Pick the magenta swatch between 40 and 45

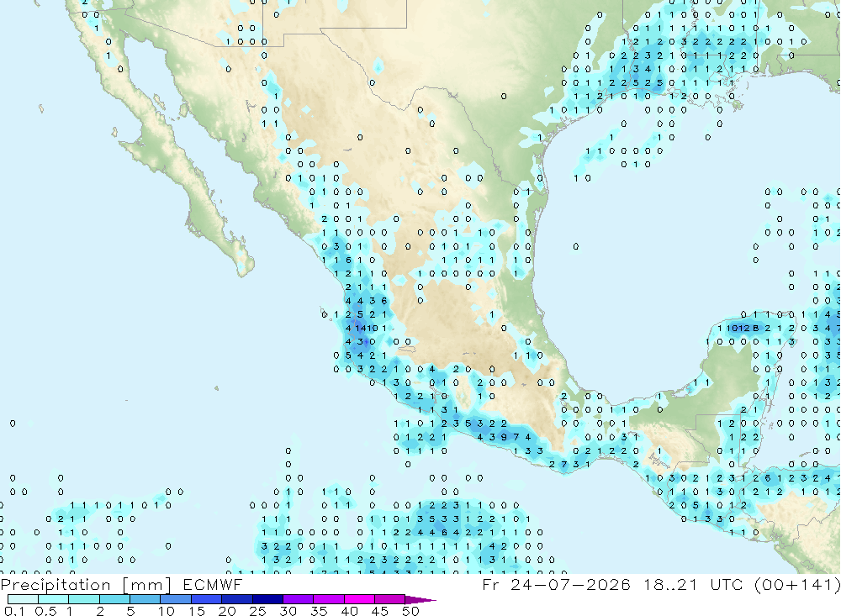click(x=359, y=599)
